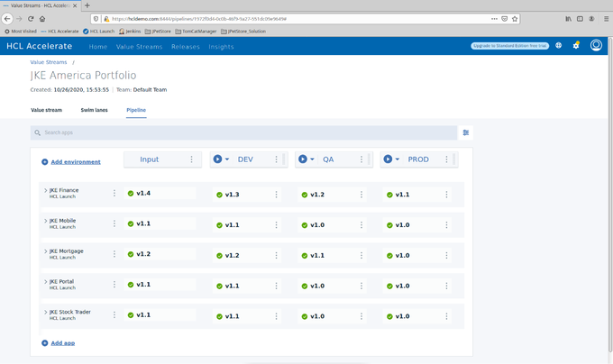Click the filter settings icon beside search
Screen dimensions: 613x364
coord(466,132)
